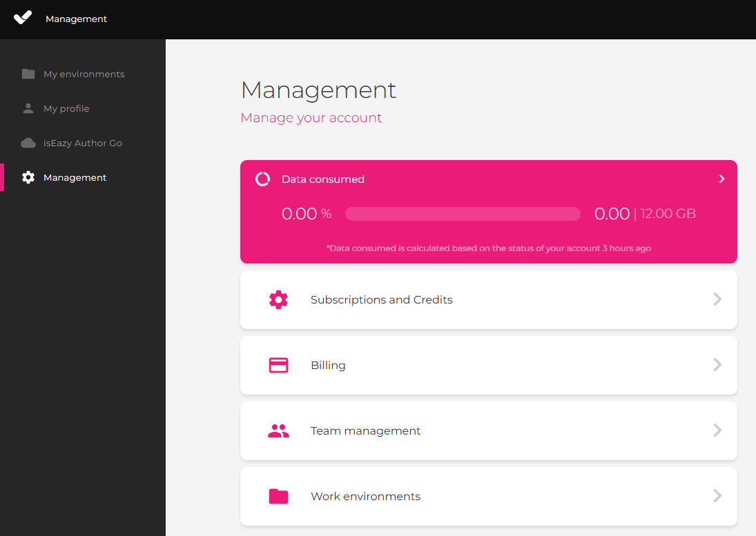Click the Work environments pink folder icon
Viewport: 756px width, 536px height.
pyautogui.click(x=278, y=496)
